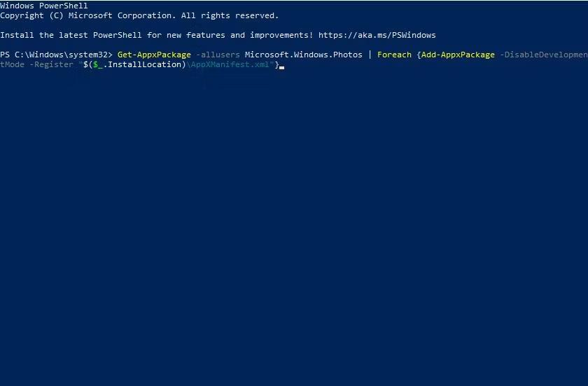Click the PS C:\Windows\system32> prompt
Viewport: 588px width, 386px height.
56,55
